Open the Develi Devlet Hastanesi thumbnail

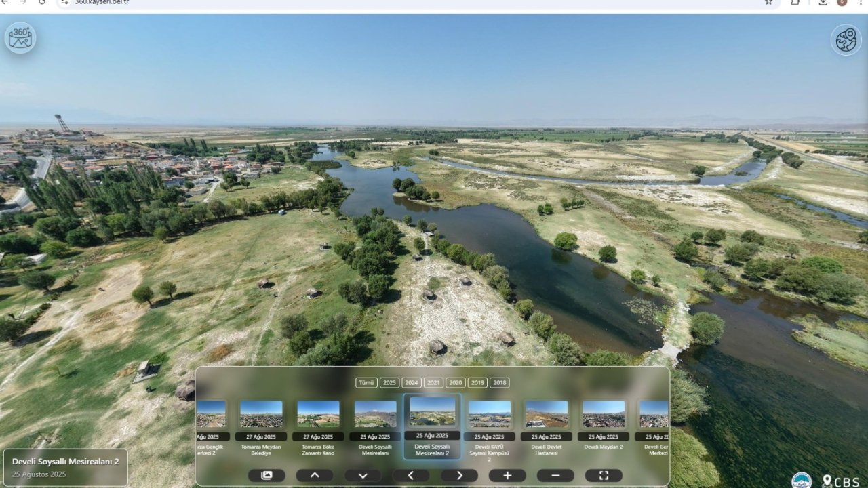pos(547,415)
